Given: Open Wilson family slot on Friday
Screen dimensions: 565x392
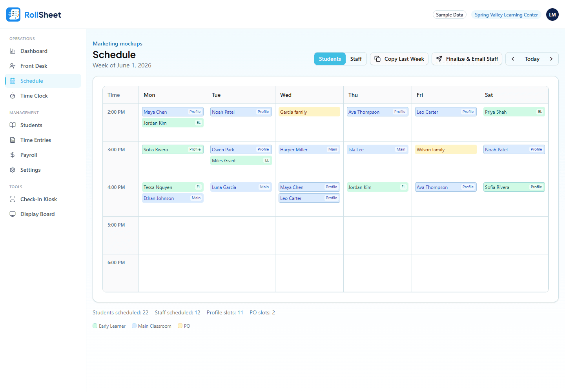Looking at the screenshot, I should 446,149.
